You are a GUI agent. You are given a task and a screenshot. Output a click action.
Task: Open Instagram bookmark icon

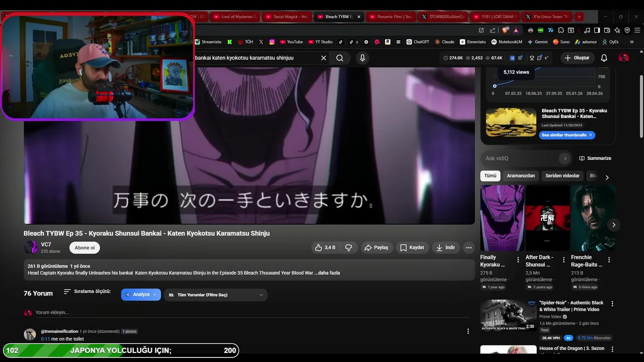(272, 42)
